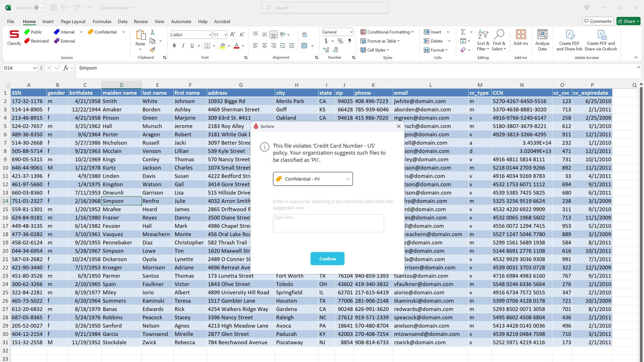Click the Undo arrow icon
Viewport: 644px width, 362px height.
coord(63,8)
